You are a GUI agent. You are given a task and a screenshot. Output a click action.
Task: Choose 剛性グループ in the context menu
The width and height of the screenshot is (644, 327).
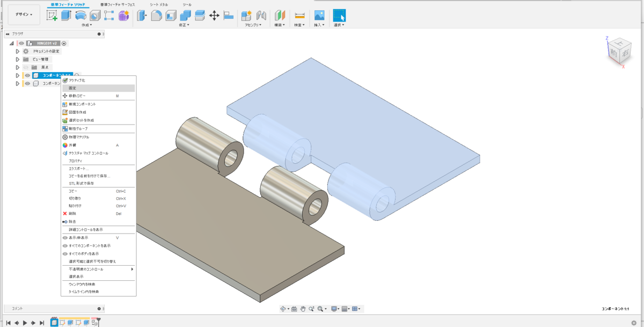(98, 129)
